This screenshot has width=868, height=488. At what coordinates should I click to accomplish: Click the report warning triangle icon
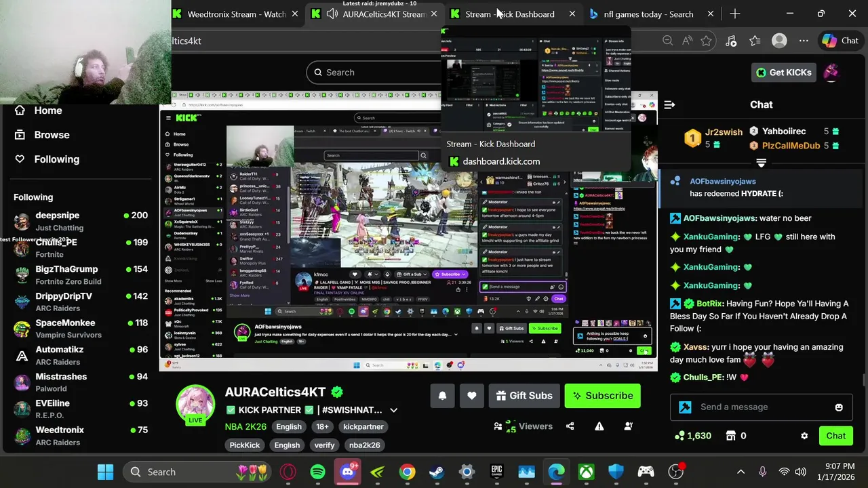pyautogui.click(x=599, y=426)
